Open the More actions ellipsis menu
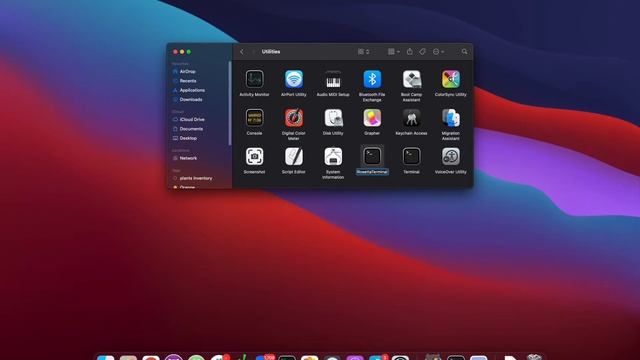 point(438,52)
